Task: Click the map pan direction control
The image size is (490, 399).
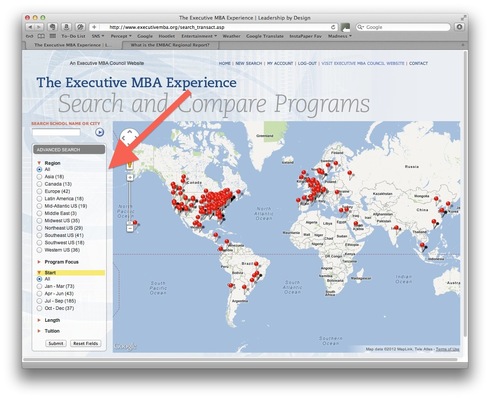Action: tap(129, 137)
